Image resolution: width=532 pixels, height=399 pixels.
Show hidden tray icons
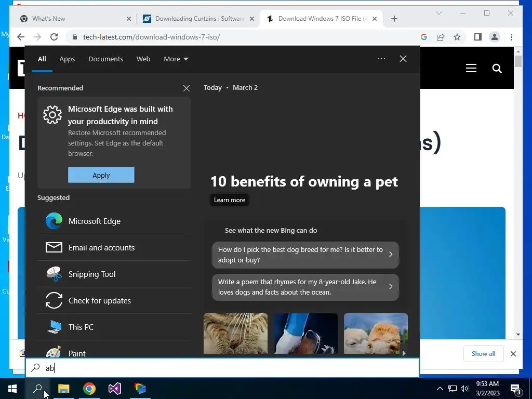point(440,389)
